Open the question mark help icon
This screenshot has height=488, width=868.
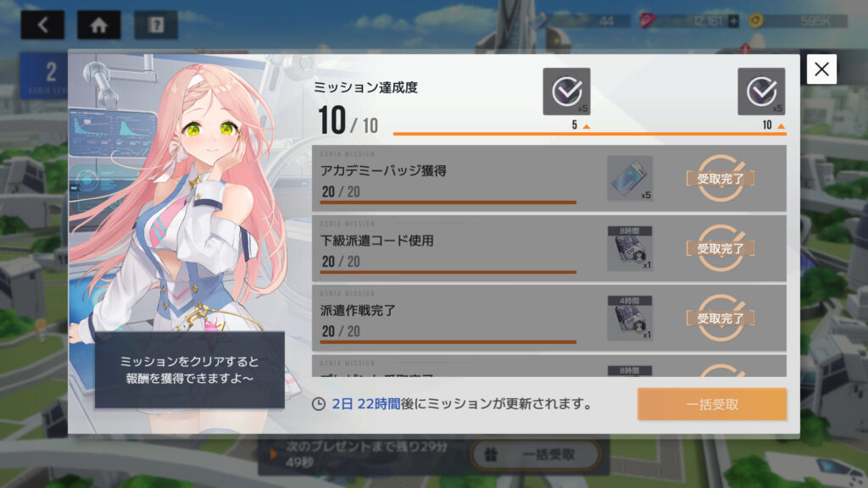(156, 25)
